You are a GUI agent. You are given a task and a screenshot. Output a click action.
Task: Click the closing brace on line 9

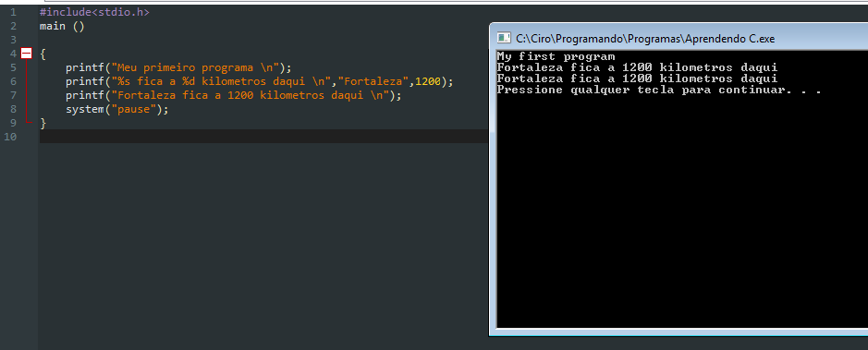43,123
